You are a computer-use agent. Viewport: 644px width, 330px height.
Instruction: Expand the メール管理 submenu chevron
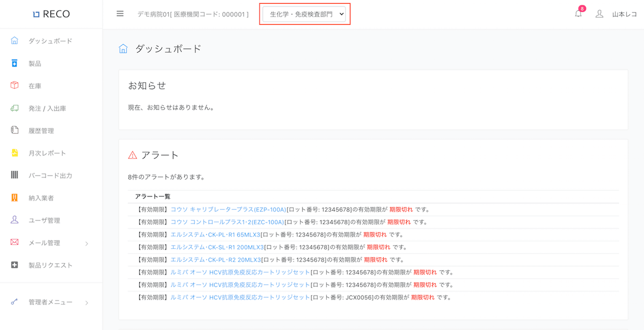[87, 243]
